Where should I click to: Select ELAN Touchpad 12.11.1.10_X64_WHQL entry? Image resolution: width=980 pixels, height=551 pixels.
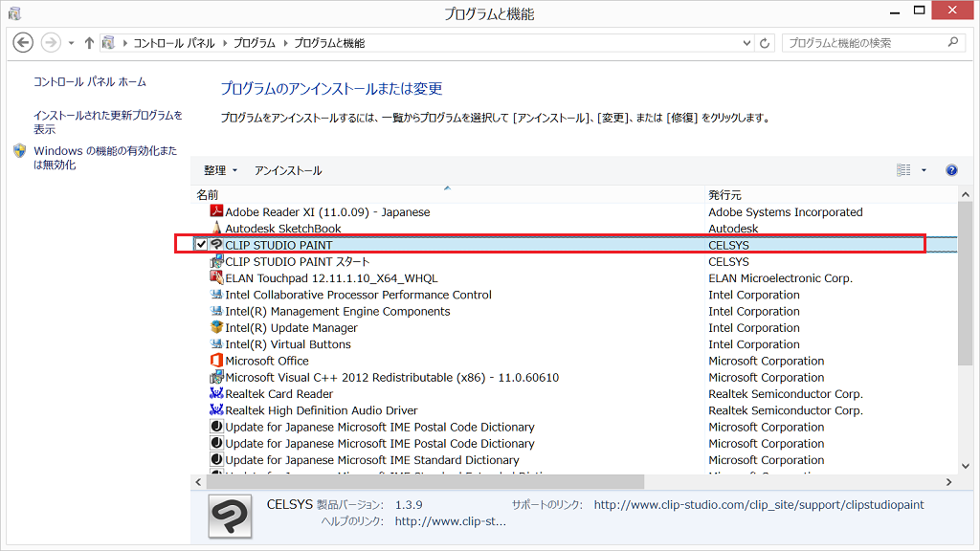click(331, 278)
